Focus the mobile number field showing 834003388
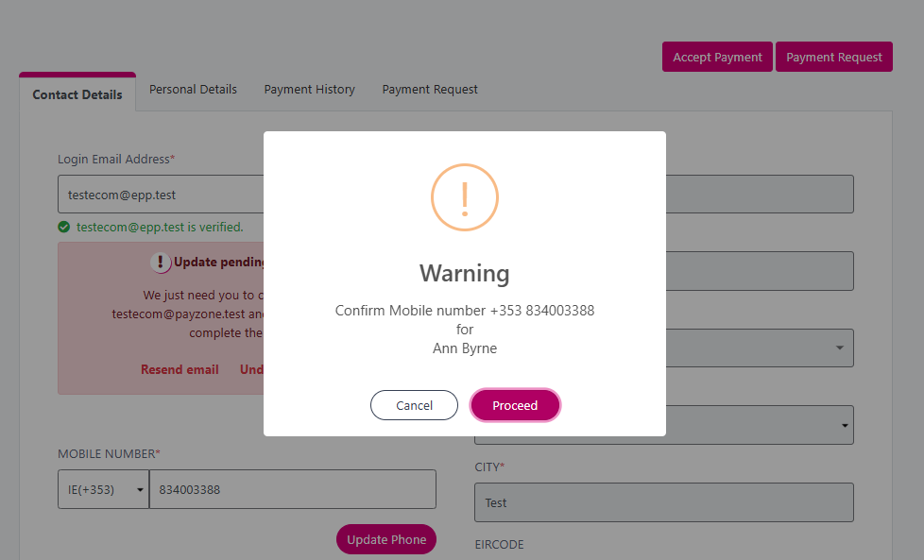Viewport: 924px width, 560px height. [293, 489]
